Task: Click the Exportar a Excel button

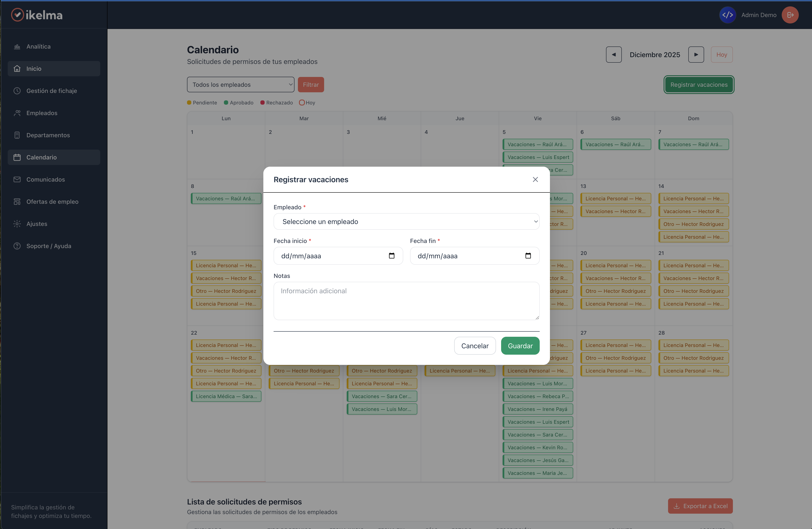Action: pyautogui.click(x=700, y=506)
